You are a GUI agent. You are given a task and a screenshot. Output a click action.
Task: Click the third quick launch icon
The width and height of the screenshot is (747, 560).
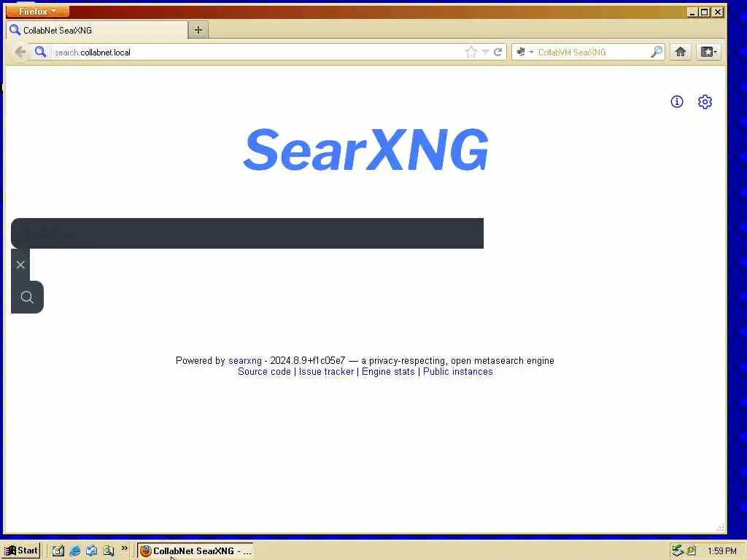tap(91, 551)
